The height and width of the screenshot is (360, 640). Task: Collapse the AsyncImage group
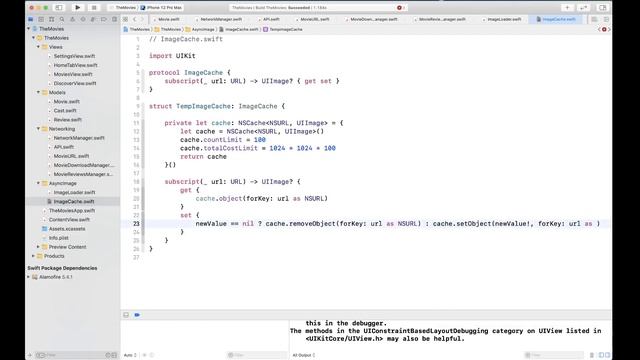(38, 183)
